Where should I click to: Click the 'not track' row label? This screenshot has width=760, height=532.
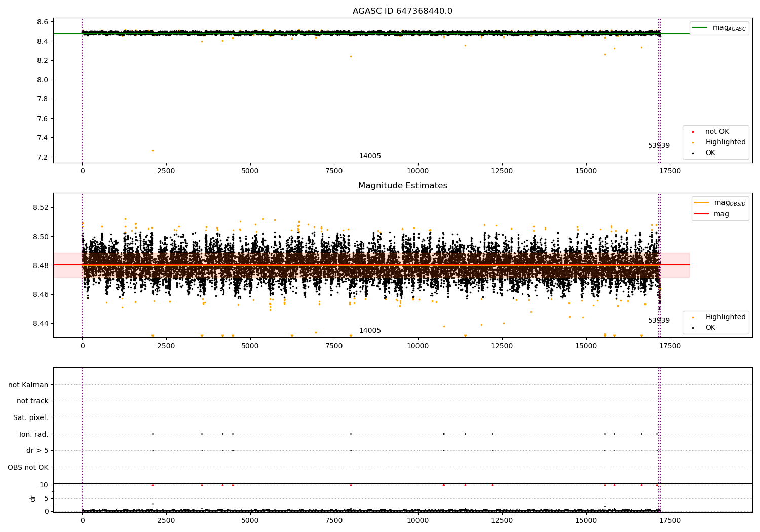click(32, 401)
